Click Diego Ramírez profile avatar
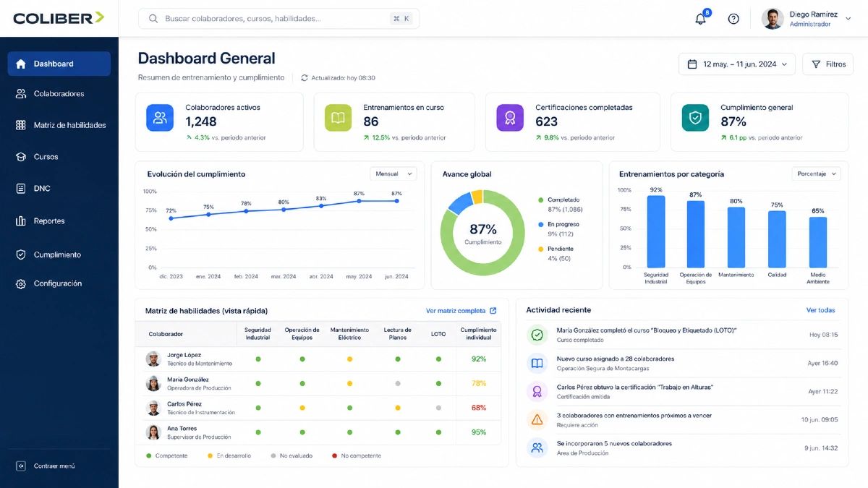This screenshot has height=488, width=868. pos(773,19)
